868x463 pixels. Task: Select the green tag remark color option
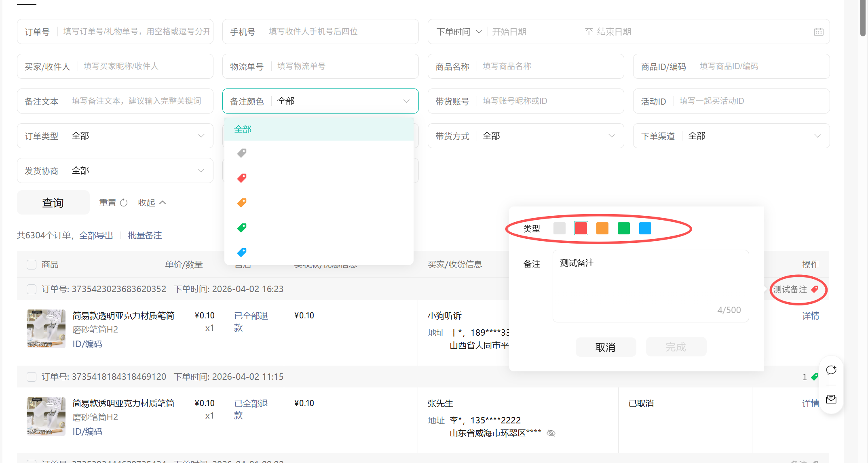(x=242, y=228)
